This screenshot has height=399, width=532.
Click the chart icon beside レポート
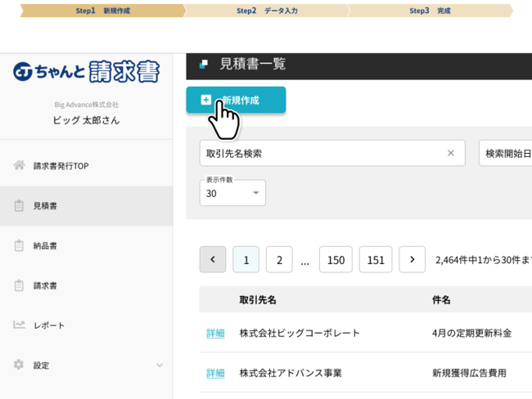[19, 325]
